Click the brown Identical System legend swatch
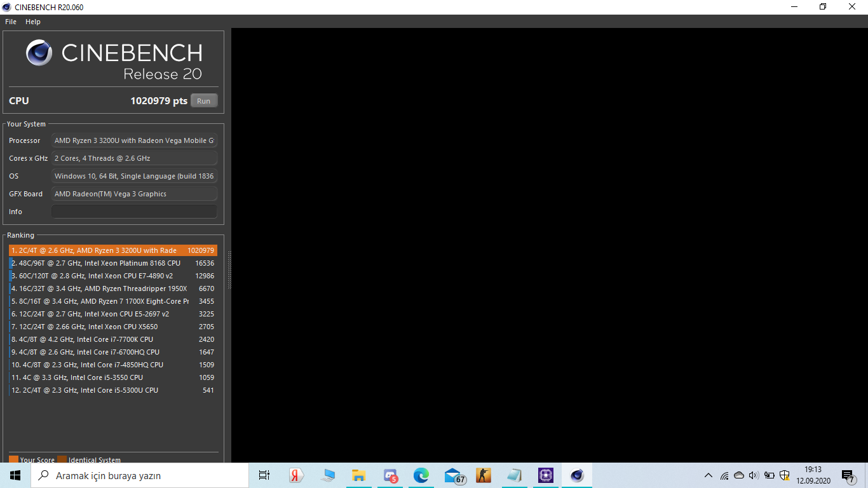This screenshot has width=868, height=488. click(x=62, y=459)
